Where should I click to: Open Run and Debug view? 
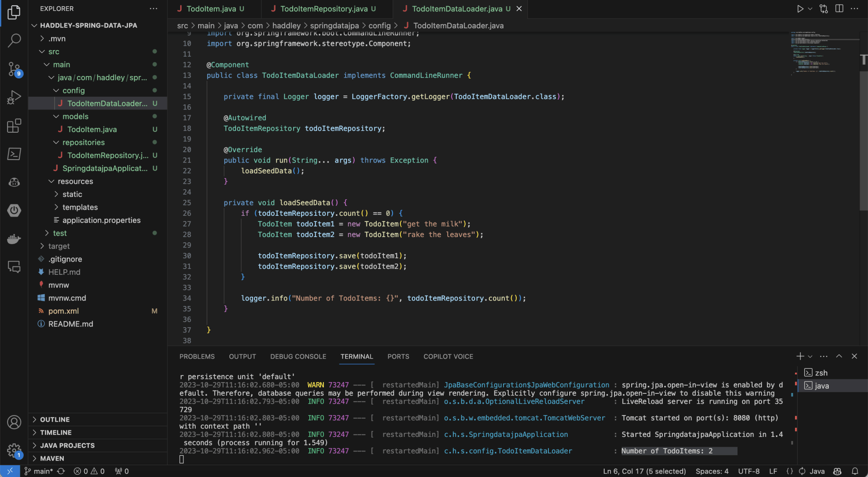14,97
